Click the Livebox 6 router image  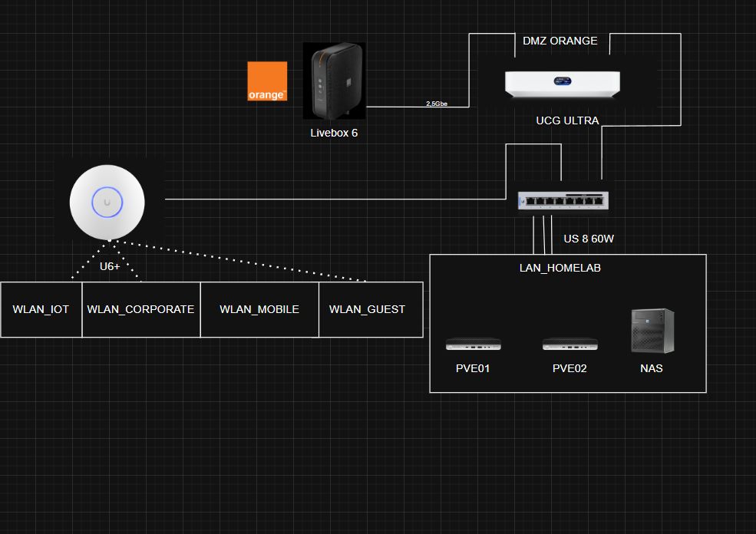(334, 81)
